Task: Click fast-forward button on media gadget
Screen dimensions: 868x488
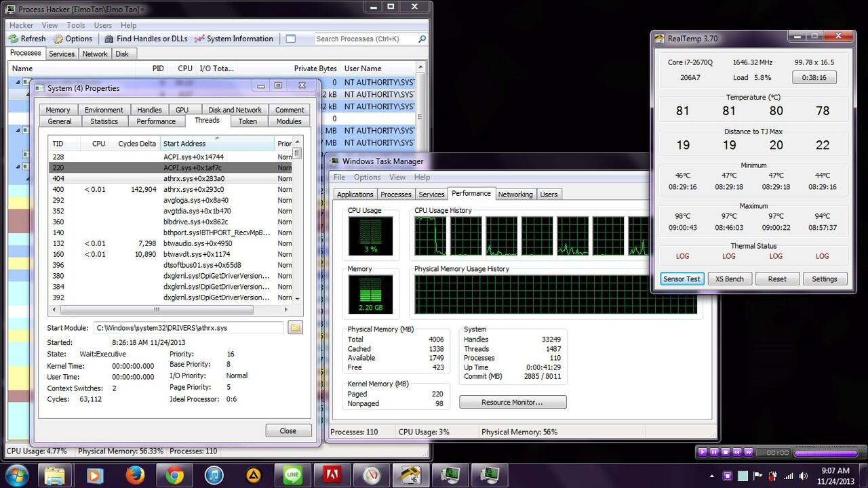Action: pos(749,452)
